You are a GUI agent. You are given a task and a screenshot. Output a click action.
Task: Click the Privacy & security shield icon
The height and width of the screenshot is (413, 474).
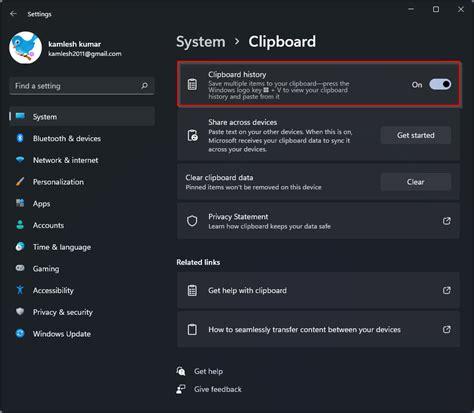pos(20,311)
